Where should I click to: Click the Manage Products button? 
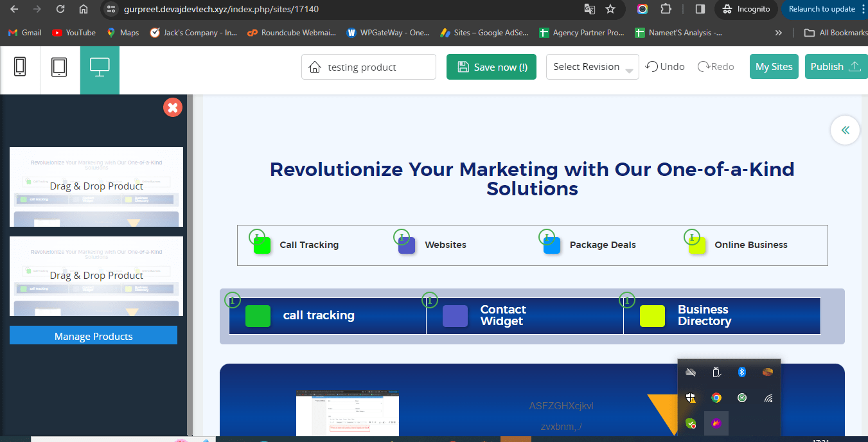(93, 336)
